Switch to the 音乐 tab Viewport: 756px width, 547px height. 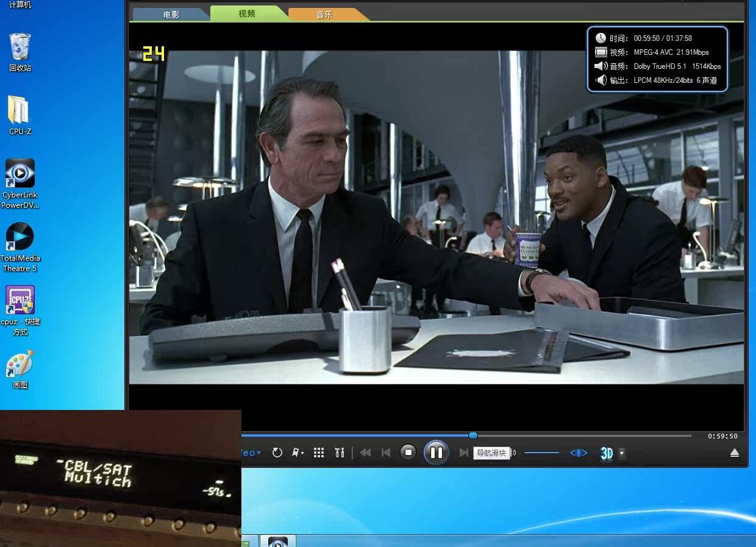(324, 15)
